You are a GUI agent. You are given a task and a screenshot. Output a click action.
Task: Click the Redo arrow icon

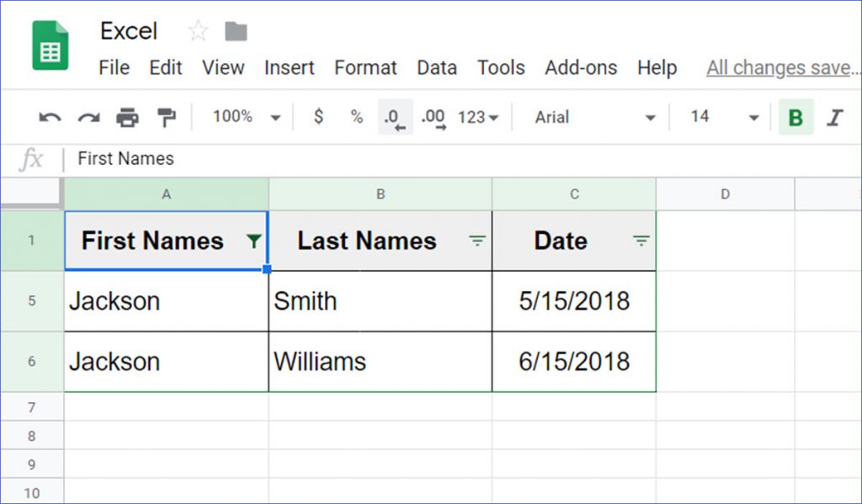click(x=88, y=118)
